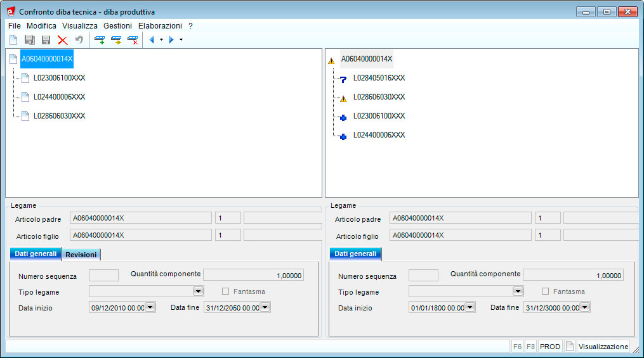Open the right panel Tipo legame dropdown
The width and height of the screenshot is (644, 358).
pos(518,291)
